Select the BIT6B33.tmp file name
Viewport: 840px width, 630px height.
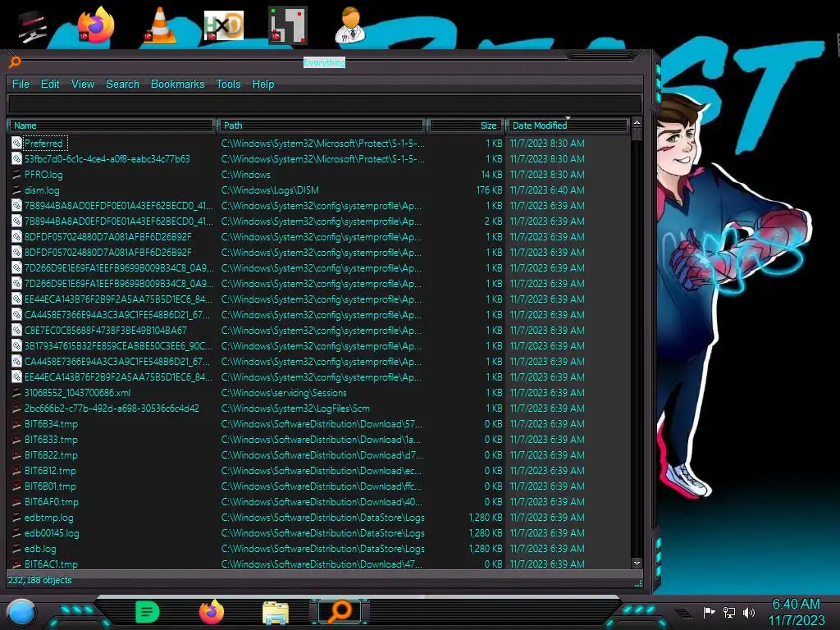point(51,440)
